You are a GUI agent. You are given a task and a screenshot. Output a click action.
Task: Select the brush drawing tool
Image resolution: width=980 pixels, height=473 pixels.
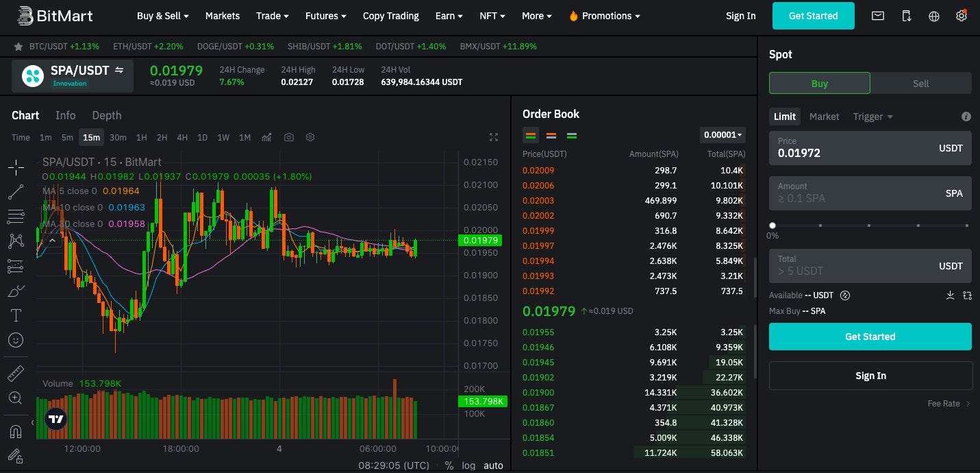[16, 291]
